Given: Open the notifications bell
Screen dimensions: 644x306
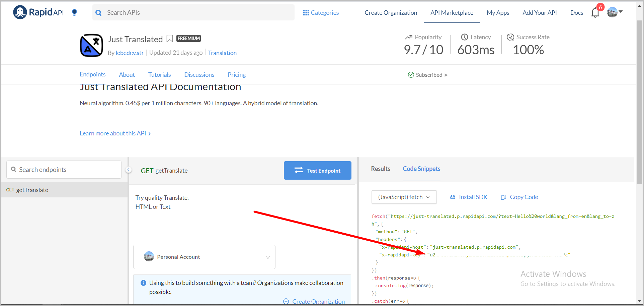Looking at the screenshot, I should pos(595,13).
